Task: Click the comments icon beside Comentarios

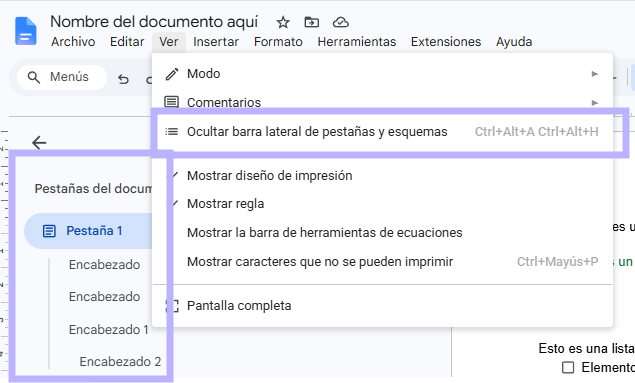Action: click(x=171, y=102)
